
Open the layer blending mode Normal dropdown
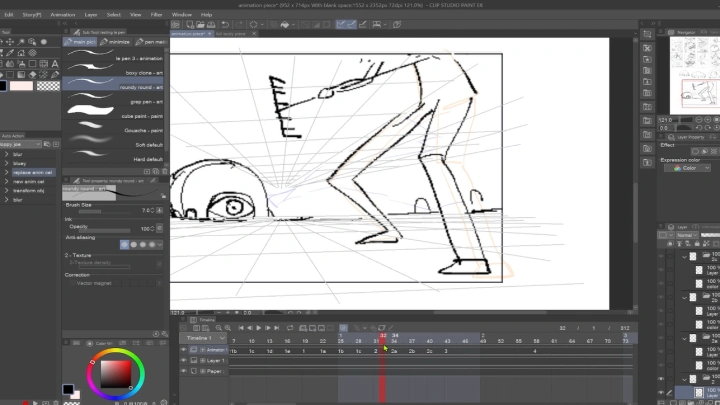687,235
